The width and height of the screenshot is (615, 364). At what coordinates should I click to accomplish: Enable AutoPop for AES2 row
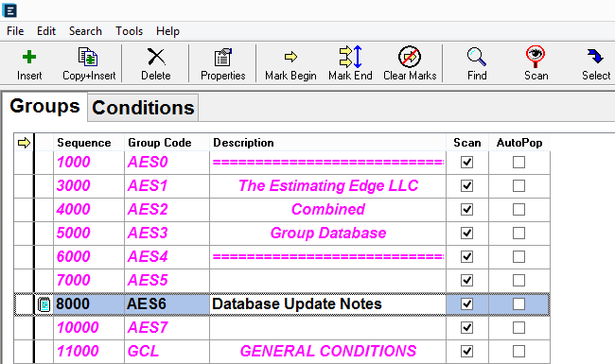(x=518, y=210)
